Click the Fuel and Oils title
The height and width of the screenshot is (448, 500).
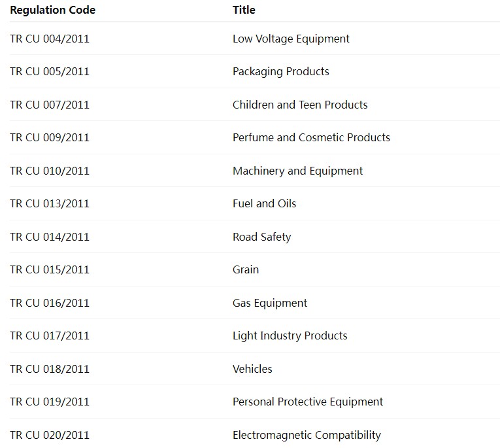click(x=264, y=203)
